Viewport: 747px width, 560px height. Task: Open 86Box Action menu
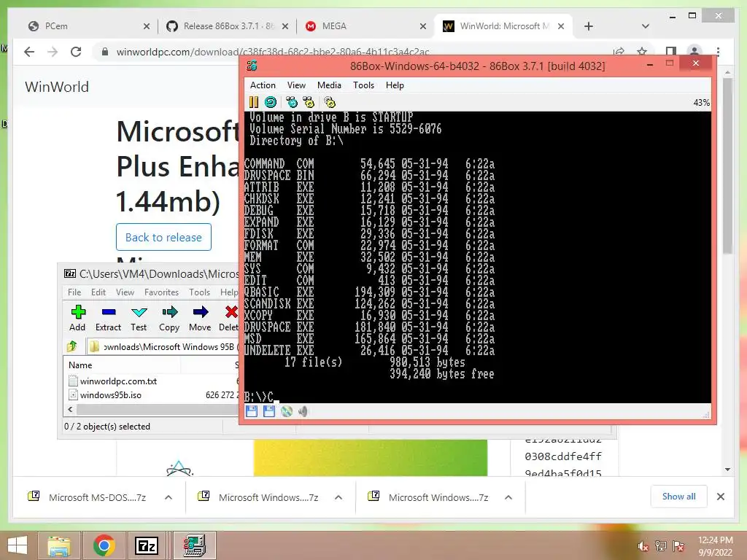(x=263, y=85)
